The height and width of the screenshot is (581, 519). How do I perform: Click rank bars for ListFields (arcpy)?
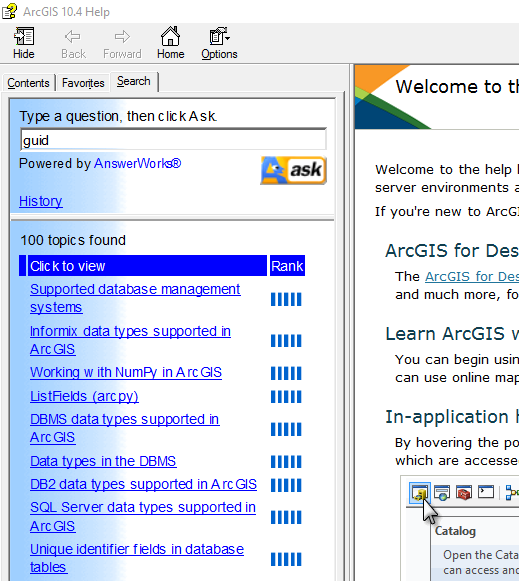tap(286, 397)
